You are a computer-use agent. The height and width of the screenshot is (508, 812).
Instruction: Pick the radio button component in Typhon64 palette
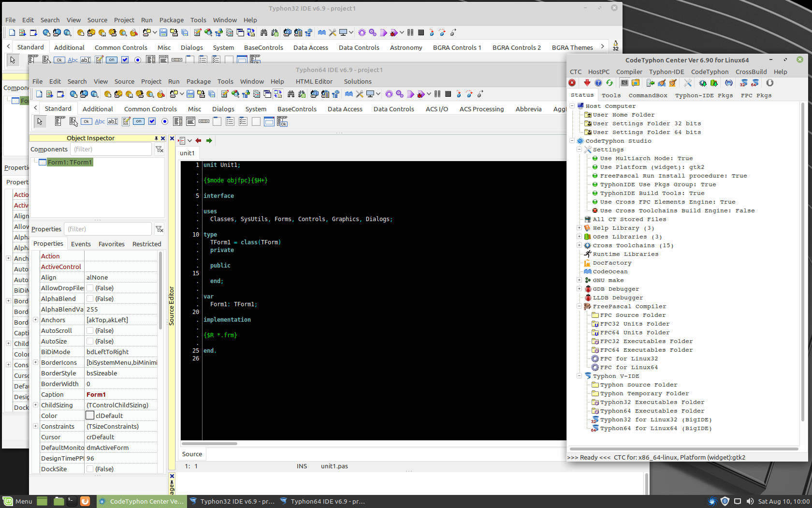[x=165, y=121]
